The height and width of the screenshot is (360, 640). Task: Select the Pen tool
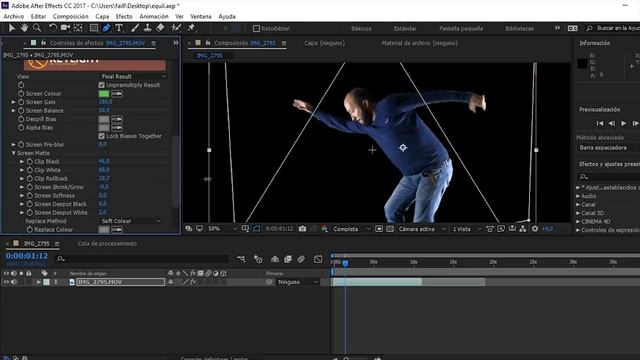point(106,28)
